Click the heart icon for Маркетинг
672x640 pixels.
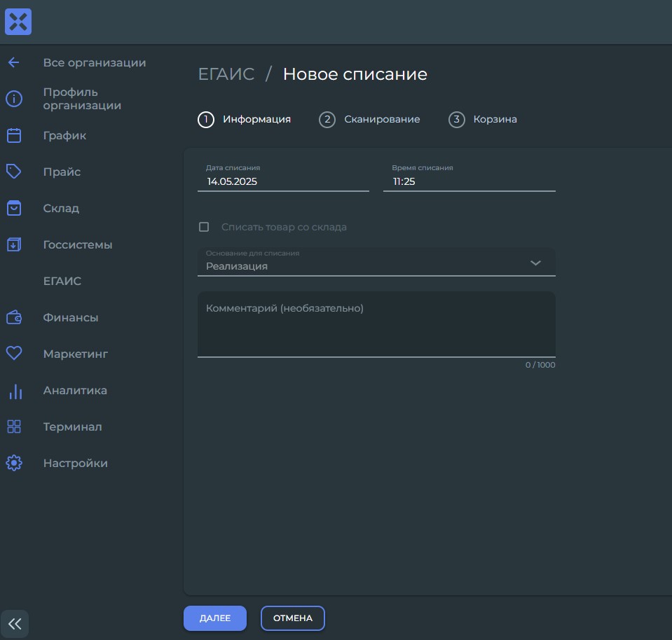14,354
